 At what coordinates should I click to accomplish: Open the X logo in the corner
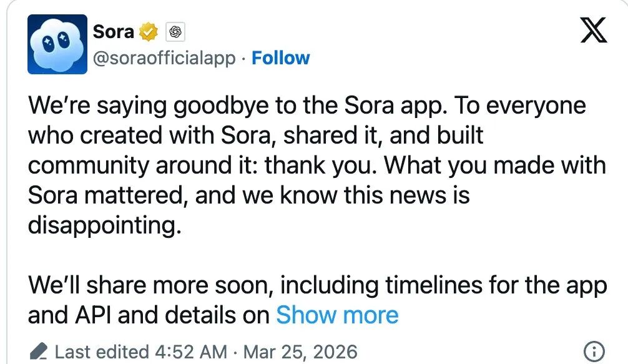click(x=594, y=30)
